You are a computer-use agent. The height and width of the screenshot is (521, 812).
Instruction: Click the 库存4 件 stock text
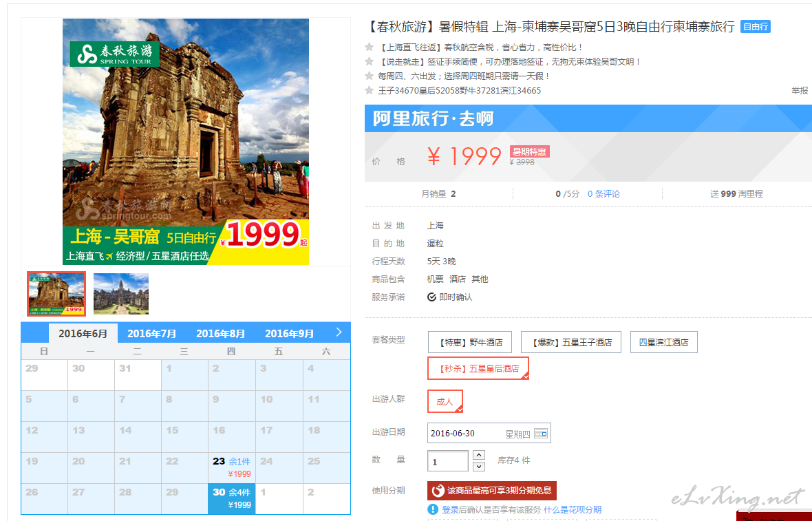coord(514,460)
